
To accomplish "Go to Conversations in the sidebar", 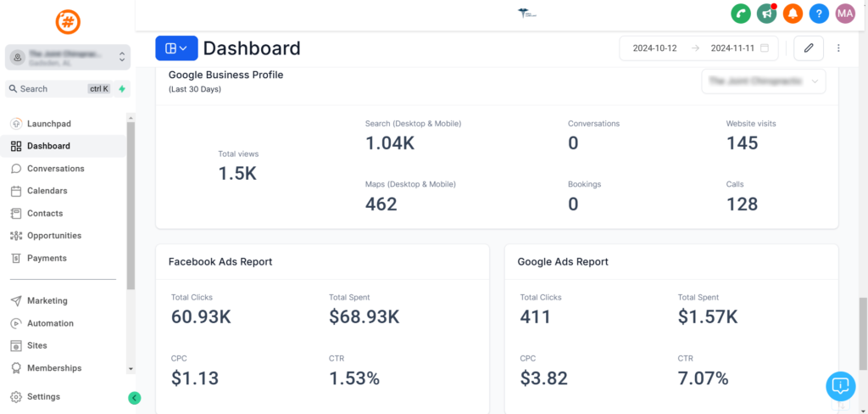I will click(55, 169).
